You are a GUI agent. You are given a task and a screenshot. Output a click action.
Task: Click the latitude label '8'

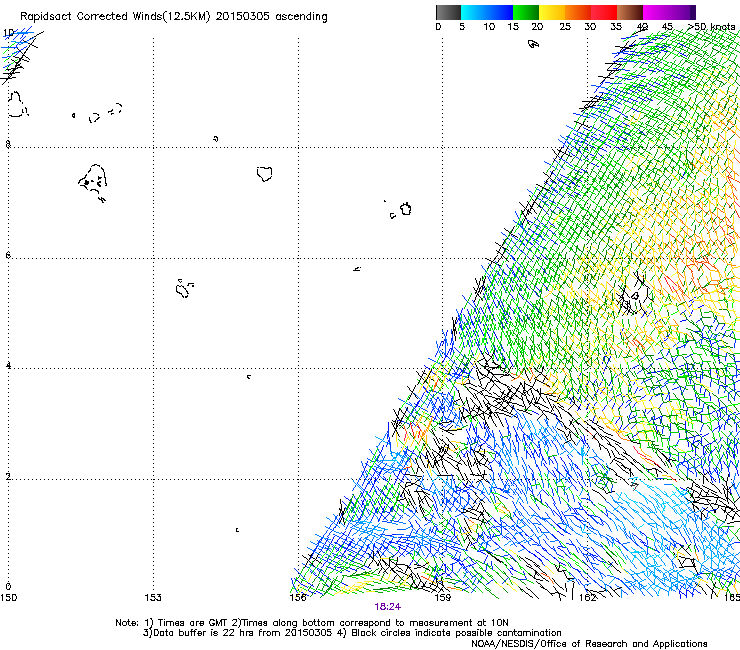coord(8,144)
